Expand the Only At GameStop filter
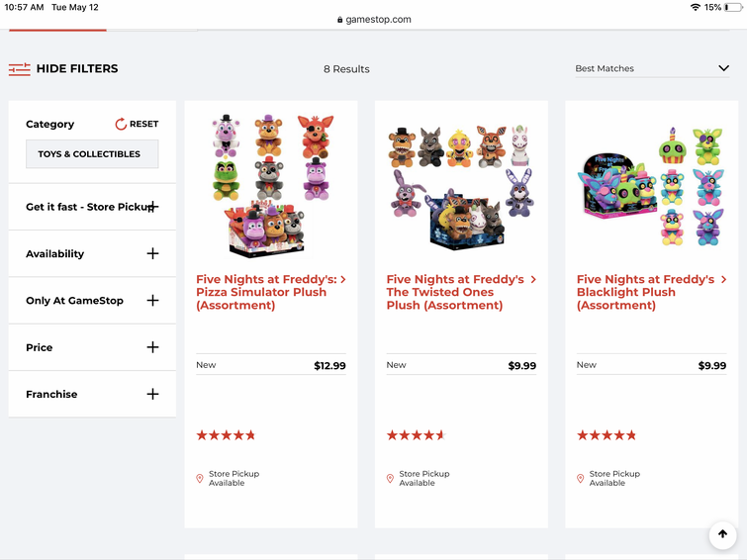The width and height of the screenshot is (747, 560). point(152,301)
